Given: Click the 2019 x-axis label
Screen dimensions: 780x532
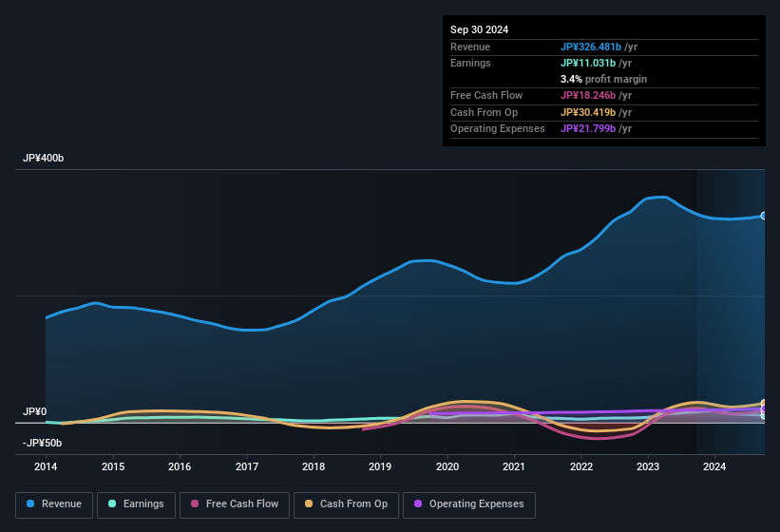Looking at the screenshot, I should [380, 466].
